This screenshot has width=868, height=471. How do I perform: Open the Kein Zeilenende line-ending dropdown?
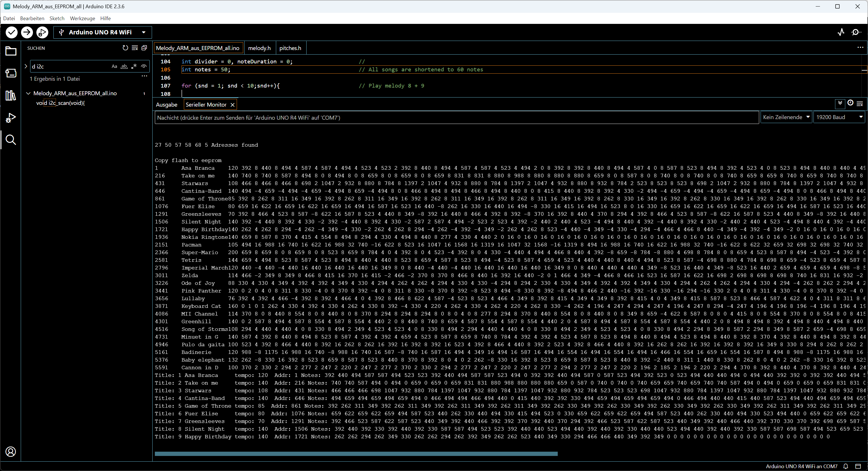coord(785,117)
